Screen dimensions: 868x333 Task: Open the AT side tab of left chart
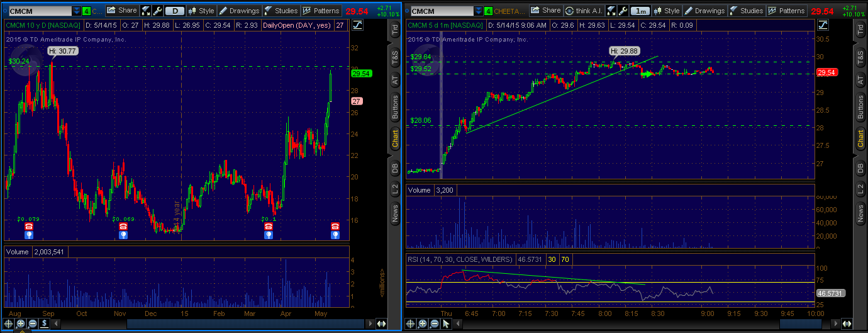(x=395, y=80)
